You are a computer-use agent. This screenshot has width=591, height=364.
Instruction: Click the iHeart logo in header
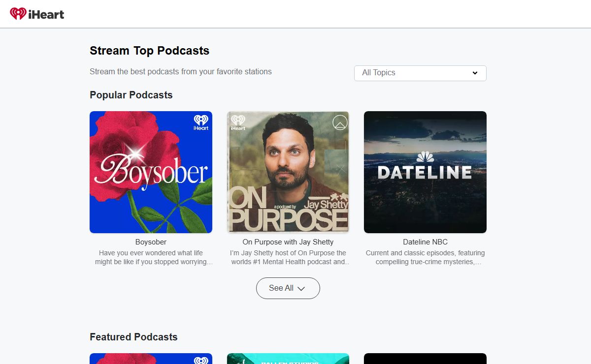(37, 14)
